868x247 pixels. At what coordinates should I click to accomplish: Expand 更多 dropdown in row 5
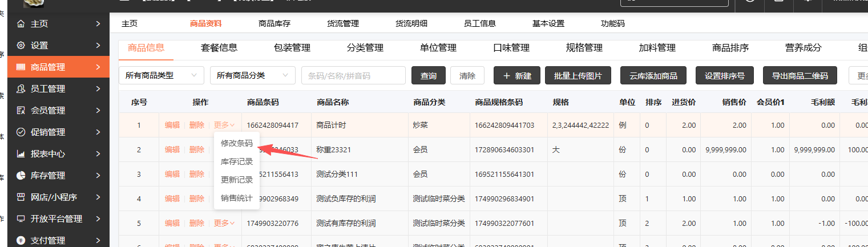click(x=224, y=223)
